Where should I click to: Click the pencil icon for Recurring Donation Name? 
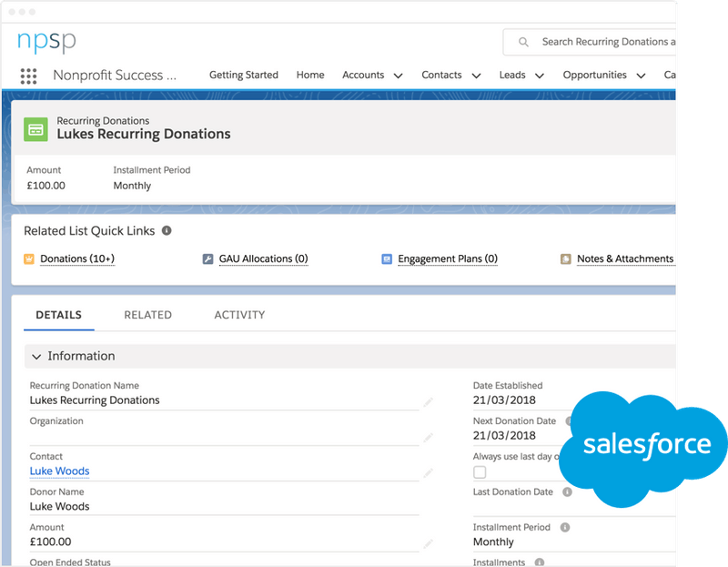(x=428, y=400)
